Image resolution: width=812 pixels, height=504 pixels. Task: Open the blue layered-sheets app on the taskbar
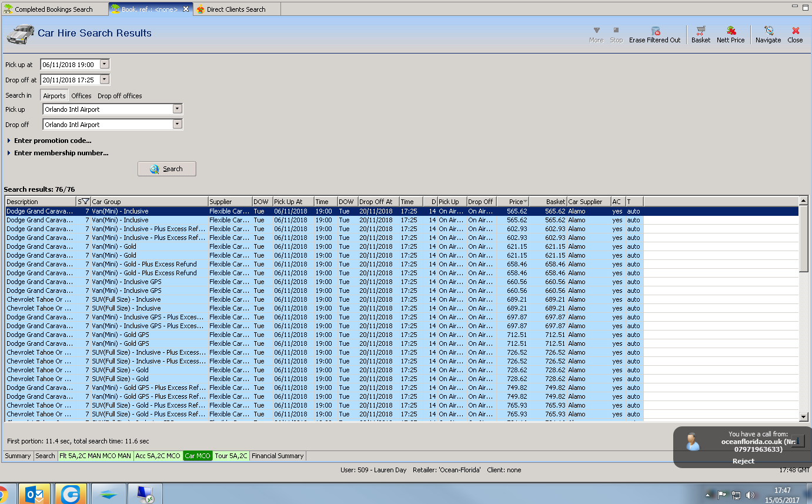tap(109, 494)
